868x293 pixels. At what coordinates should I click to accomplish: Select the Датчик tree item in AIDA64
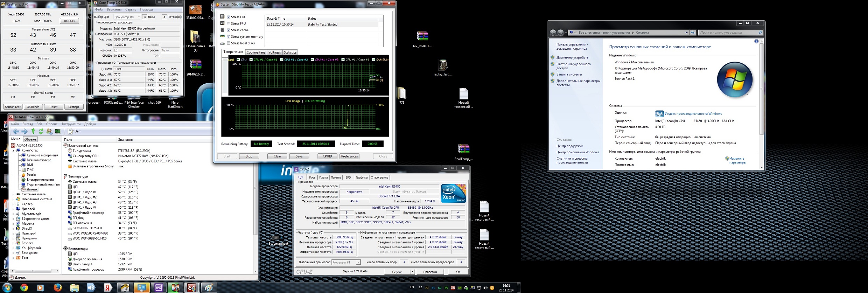point(29,189)
